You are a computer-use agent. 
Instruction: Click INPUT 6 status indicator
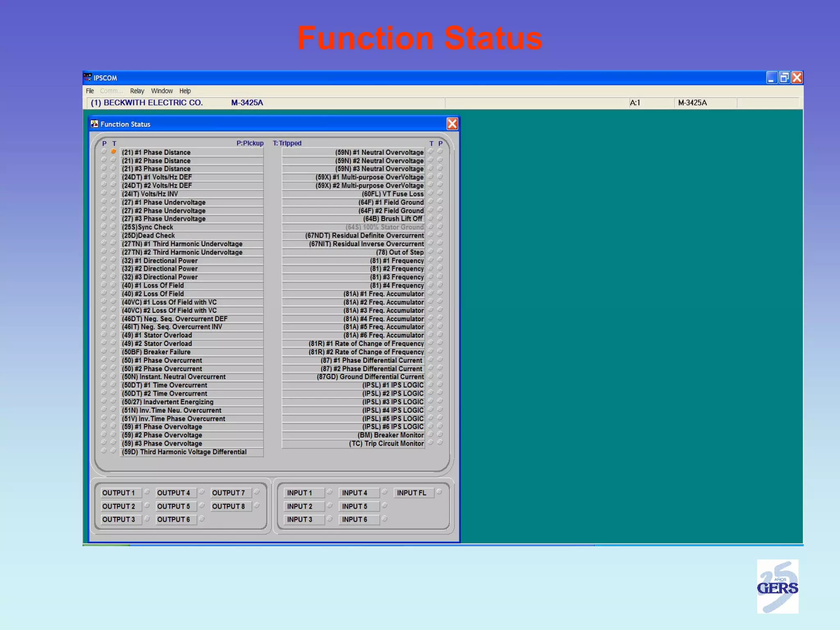[385, 518]
